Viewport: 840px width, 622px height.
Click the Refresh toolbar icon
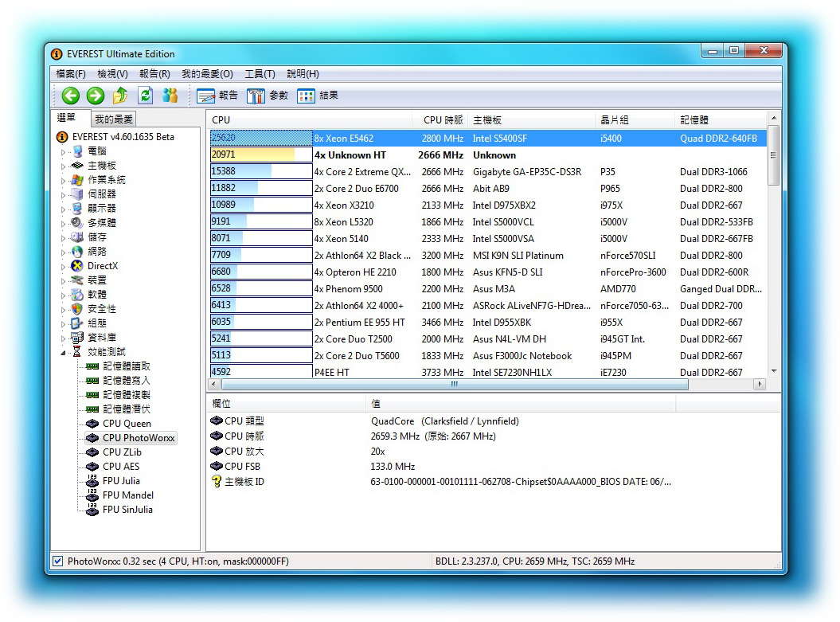tap(145, 96)
